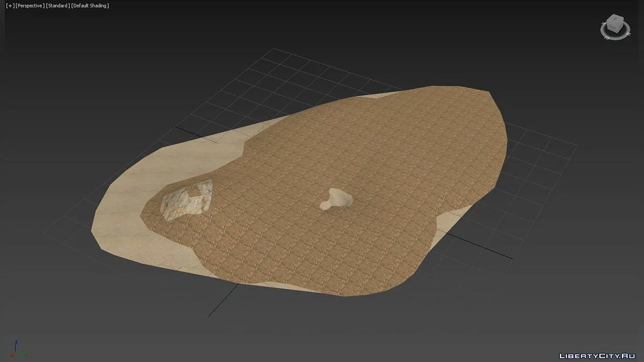
Task: Open the [Perspective] point-of-view menu
Action: (x=29, y=5)
